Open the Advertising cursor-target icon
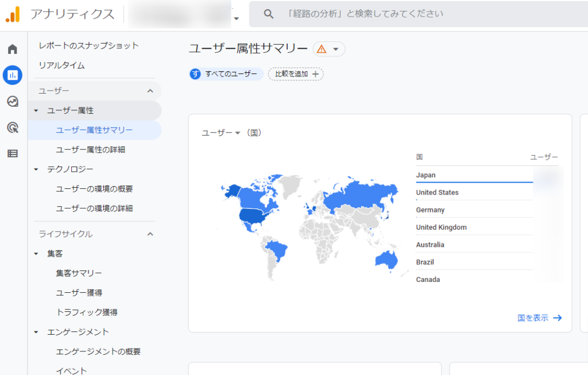 coord(13,127)
